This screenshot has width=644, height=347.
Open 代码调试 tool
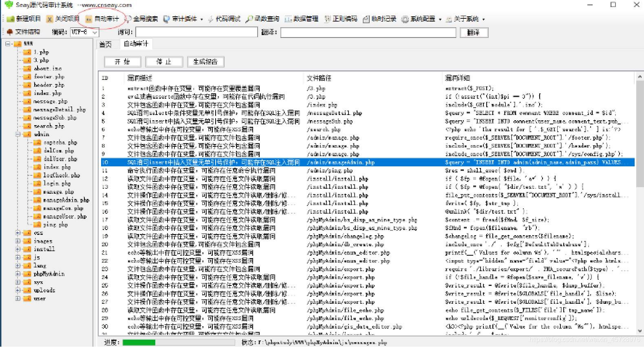224,19
